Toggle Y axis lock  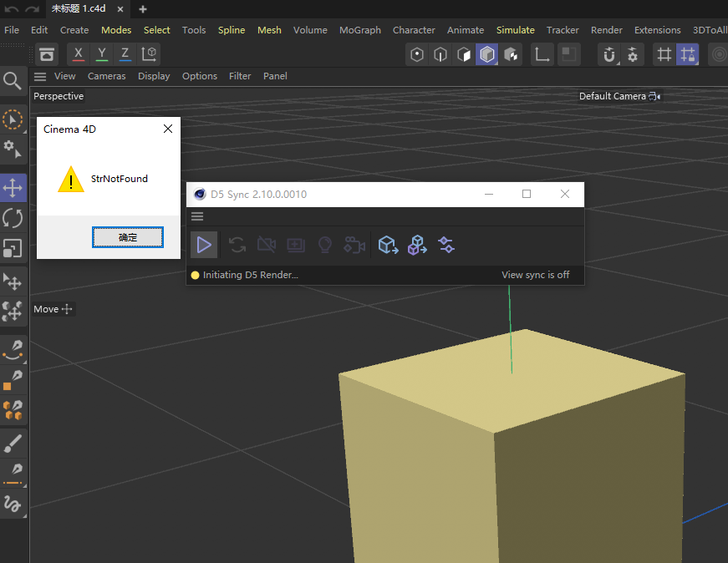tap(102, 54)
